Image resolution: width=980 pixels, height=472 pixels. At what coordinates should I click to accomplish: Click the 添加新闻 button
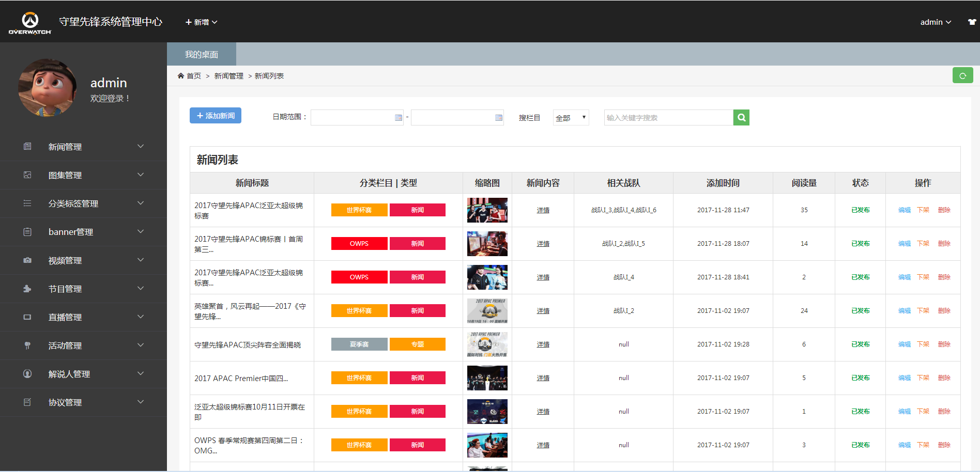(x=216, y=116)
